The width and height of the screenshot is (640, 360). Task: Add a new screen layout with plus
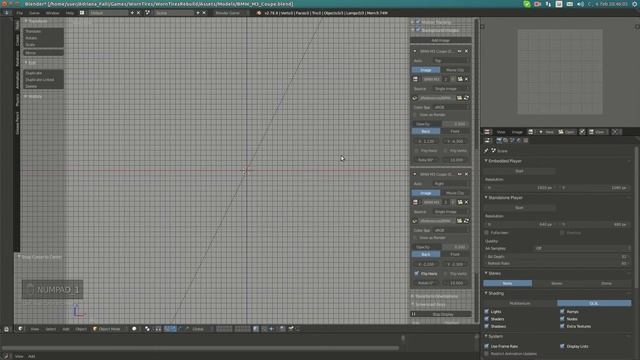(132, 13)
